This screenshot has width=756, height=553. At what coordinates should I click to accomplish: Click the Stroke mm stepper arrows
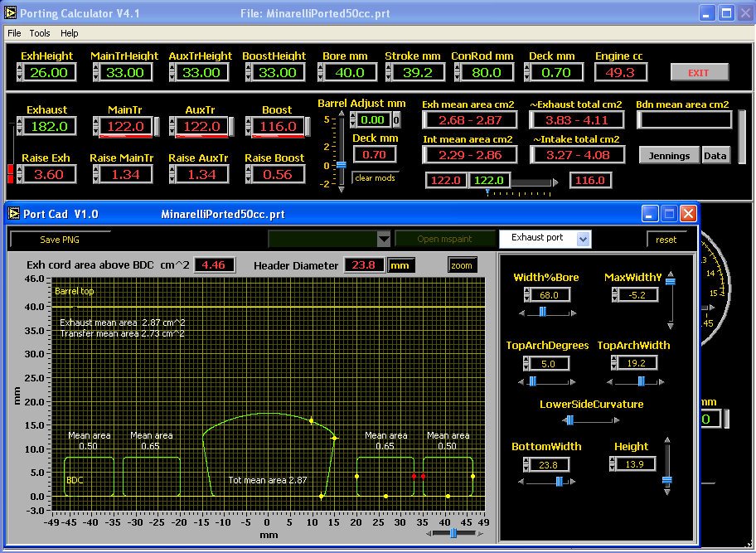pyautogui.click(x=389, y=73)
